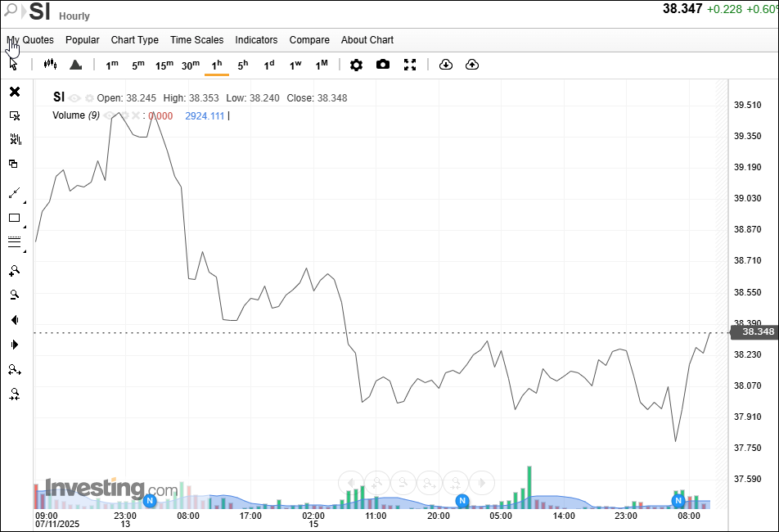Open the Time Scales menu
Screen dimensions: 779x532
(x=196, y=40)
